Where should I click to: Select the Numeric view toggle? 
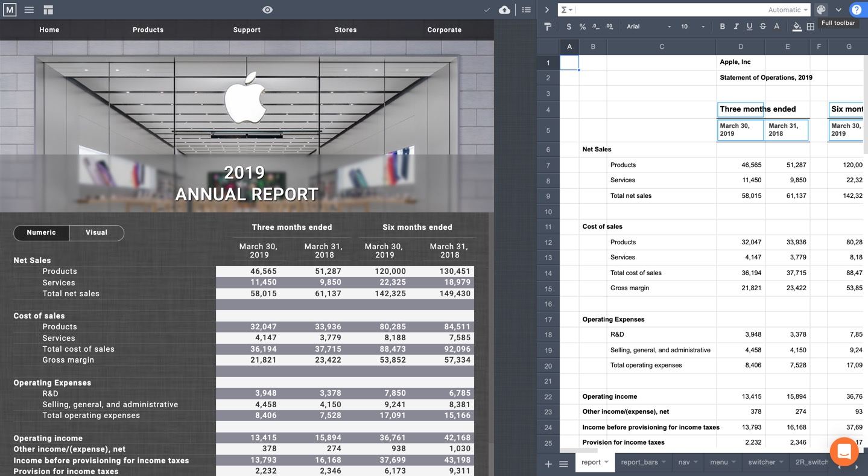41,232
